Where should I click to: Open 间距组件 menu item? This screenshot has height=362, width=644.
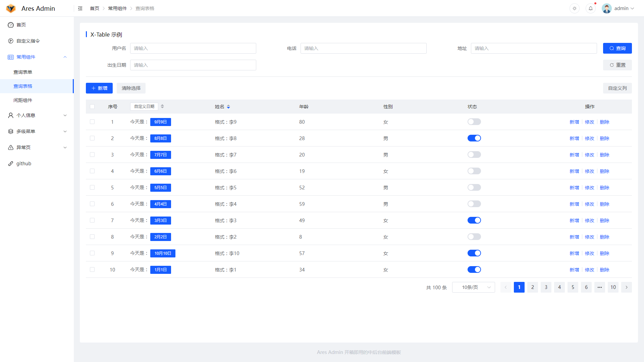coord(23,100)
